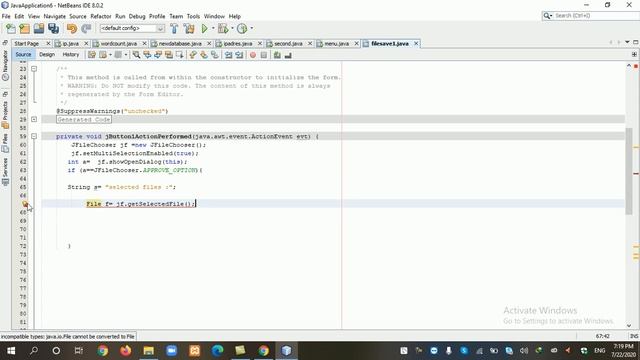Open Firefox from the taskbar
The image size is (640, 360).
tap(125, 351)
